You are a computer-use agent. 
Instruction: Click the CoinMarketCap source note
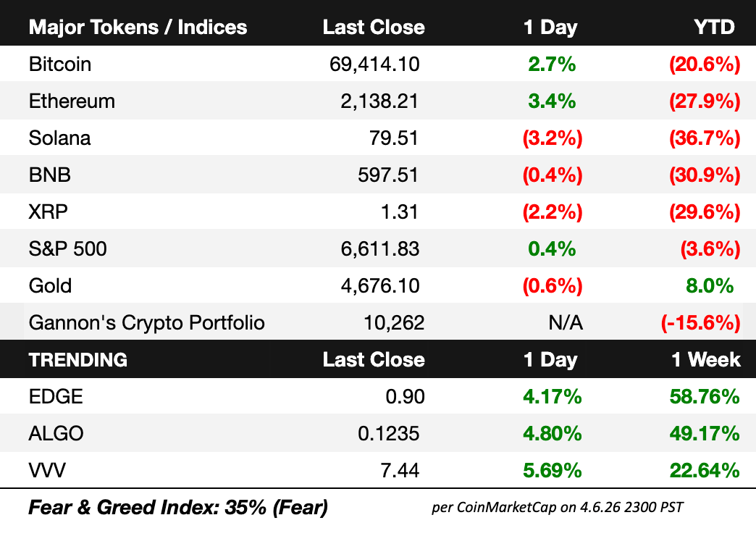(558, 507)
